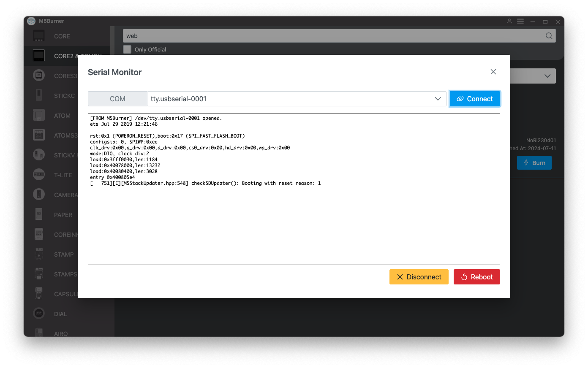This screenshot has height=368, width=588.
Task: Click the 'checkSDUpdater(): Booting with reset reason' line
Action: click(x=205, y=183)
